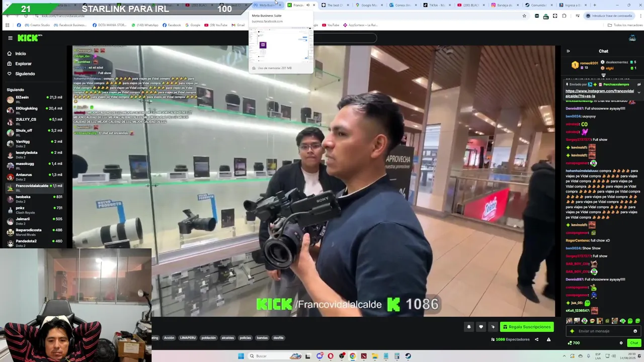
Task: Open the Gmail bookmark
Action: coord(238,25)
